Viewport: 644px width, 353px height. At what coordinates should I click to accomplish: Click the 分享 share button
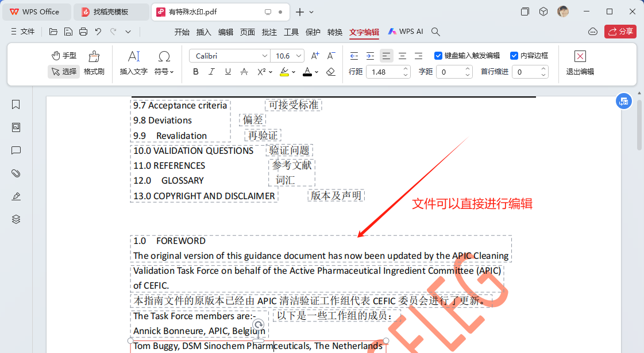click(x=620, y=32)
